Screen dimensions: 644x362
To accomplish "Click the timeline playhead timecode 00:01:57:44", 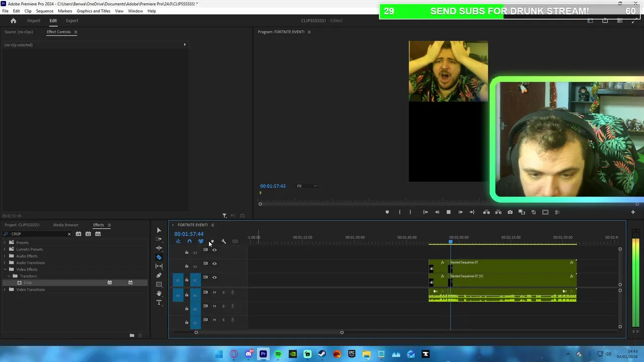I will click(x=189, y=234).
